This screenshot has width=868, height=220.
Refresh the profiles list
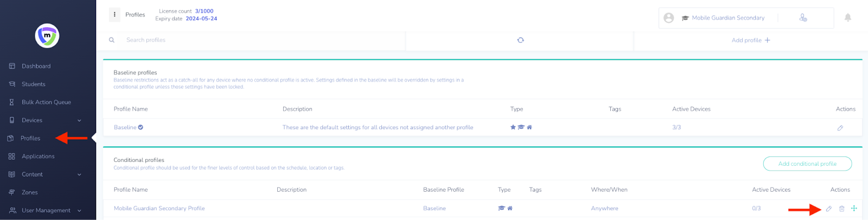coord(520,40)
